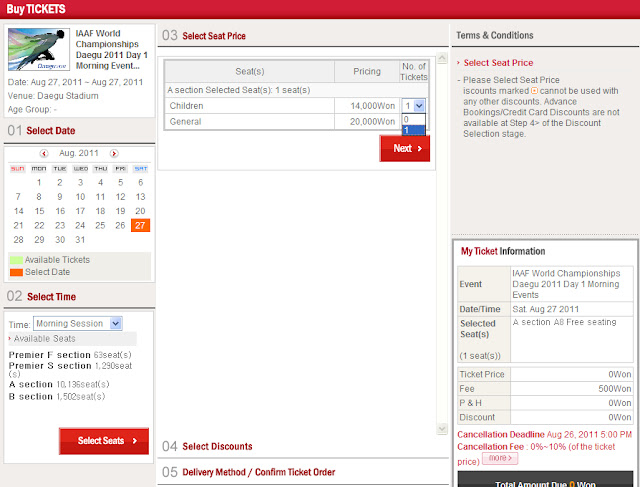Click the Premier S section seats entry
The height and width of the screenshot is (487, 640).
click(x=70, y=369)
